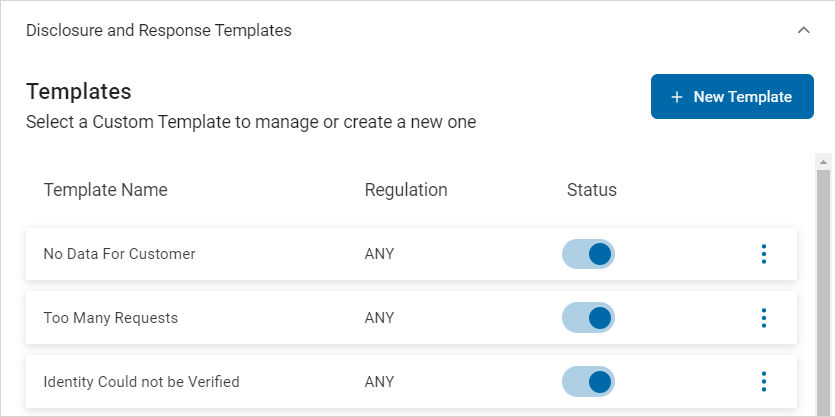
Task: Click the Status column header
Action: coord(591,190)
